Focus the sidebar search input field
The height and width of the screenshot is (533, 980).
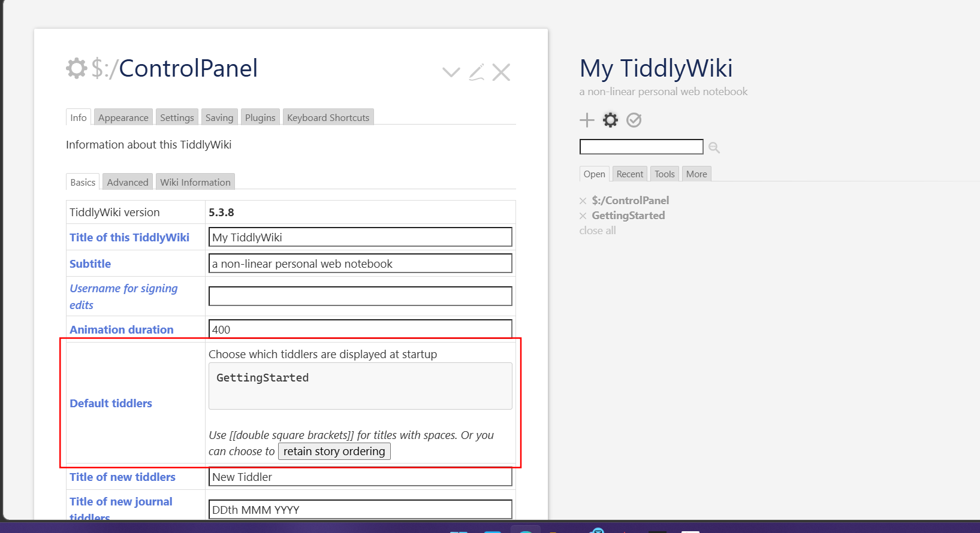tap(641, 147)
